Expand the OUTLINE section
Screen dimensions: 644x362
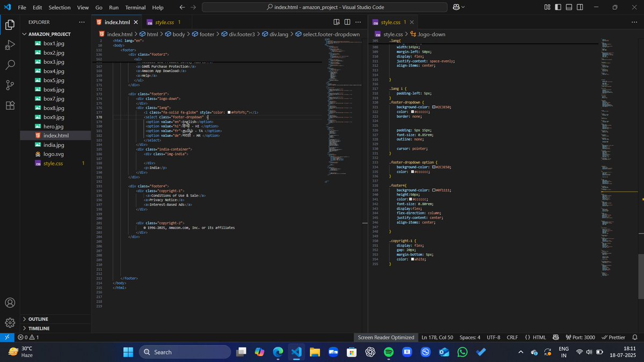(38, 319)
